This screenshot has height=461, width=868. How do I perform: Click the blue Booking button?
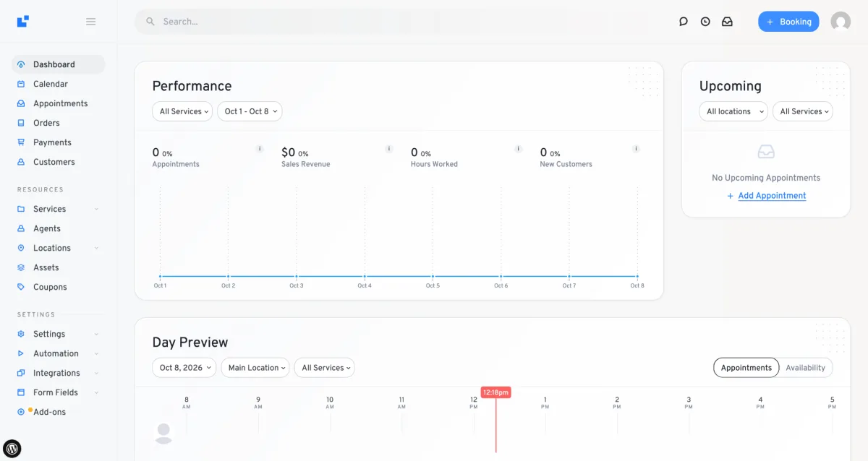[788, 22]
